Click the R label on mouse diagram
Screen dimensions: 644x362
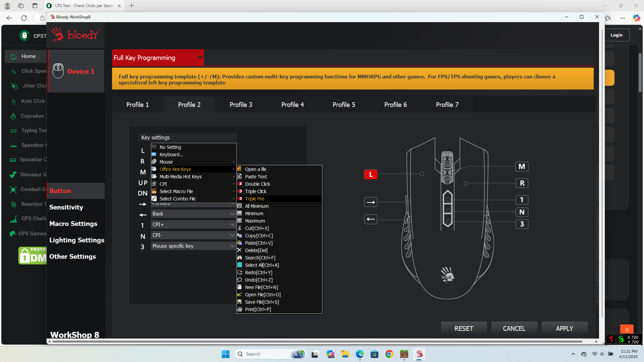pos(522,183)
